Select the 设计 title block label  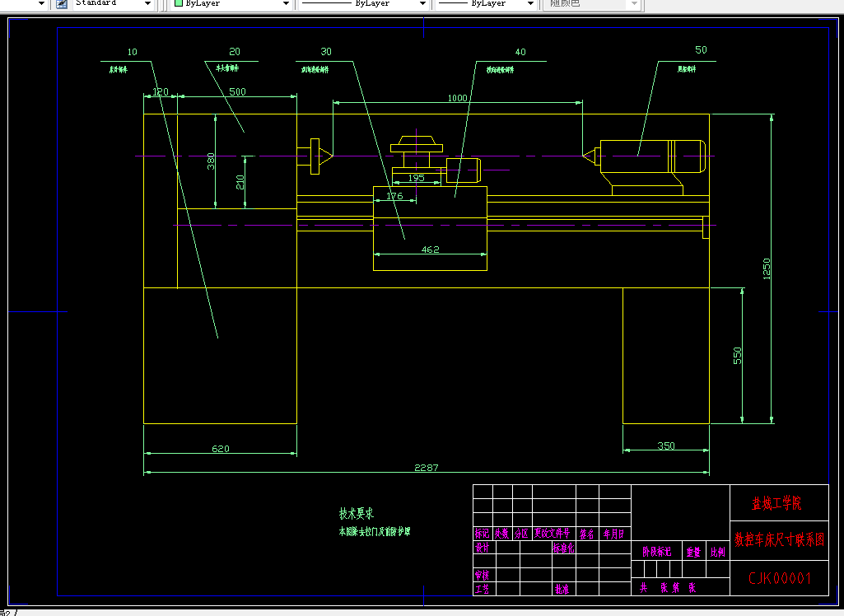click(482, 548)
